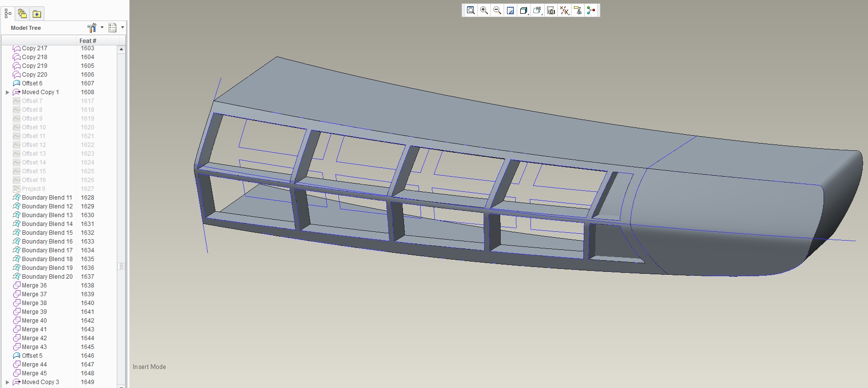Image resolution: width=868 pixels, height=388 pixels.
Task: Click the Boundary Blend 18 feature icon
Action: (17, 259)
